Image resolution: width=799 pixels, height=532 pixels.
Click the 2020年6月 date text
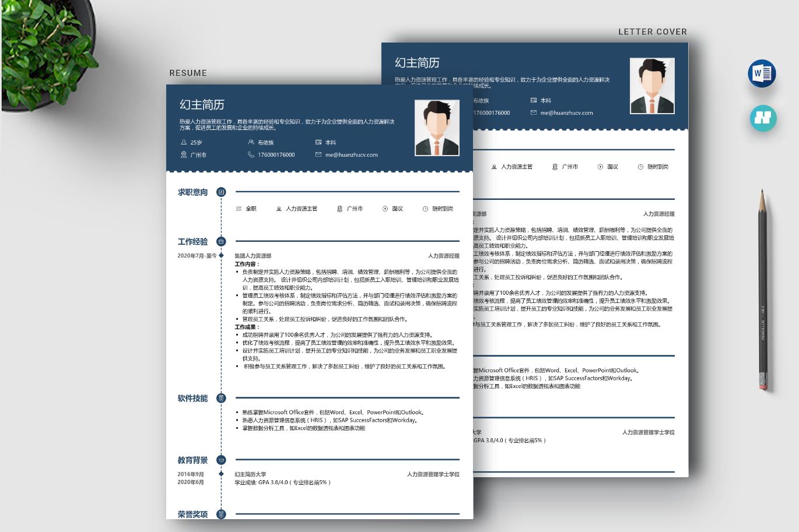[191, 482]
